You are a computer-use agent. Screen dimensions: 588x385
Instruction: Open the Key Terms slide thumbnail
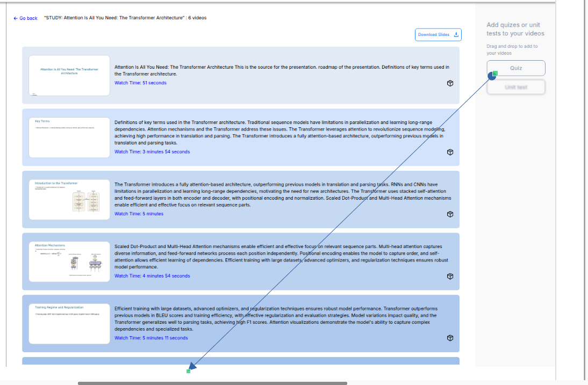[69, 137]
